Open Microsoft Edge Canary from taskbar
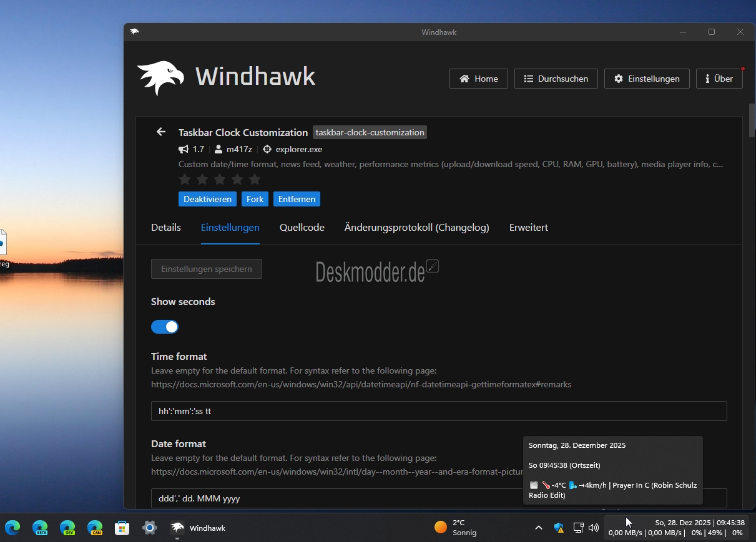756x542 pixels. click(x=95, y=528)
